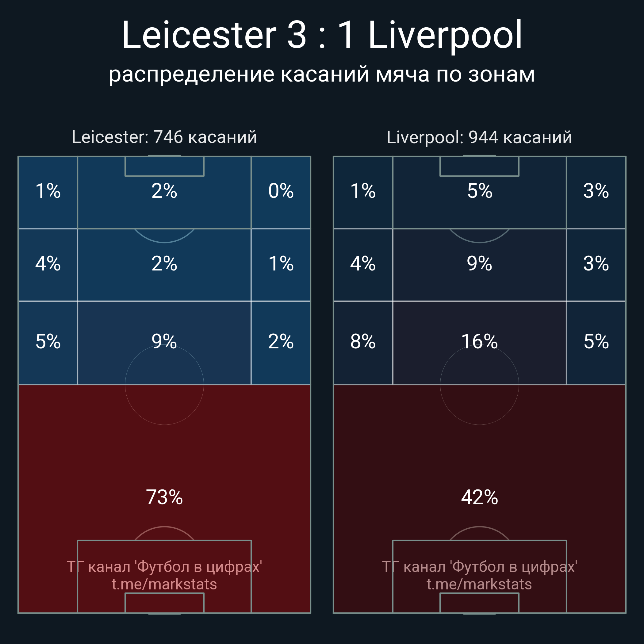Click Liverpool's 8% left-flank zone

pyautogui.click(x=363, y=343)
